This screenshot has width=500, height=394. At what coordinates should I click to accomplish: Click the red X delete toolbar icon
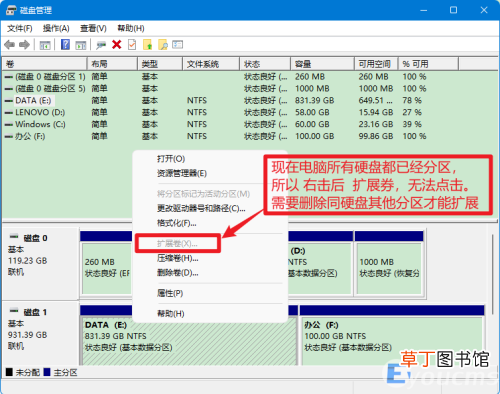[117, 44]
